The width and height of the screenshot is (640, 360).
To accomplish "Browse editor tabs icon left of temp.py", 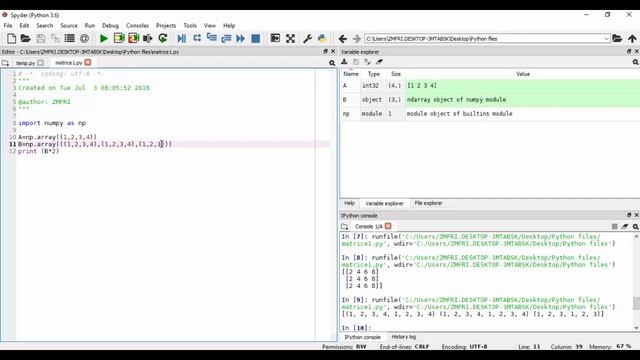I will (5, 63).
